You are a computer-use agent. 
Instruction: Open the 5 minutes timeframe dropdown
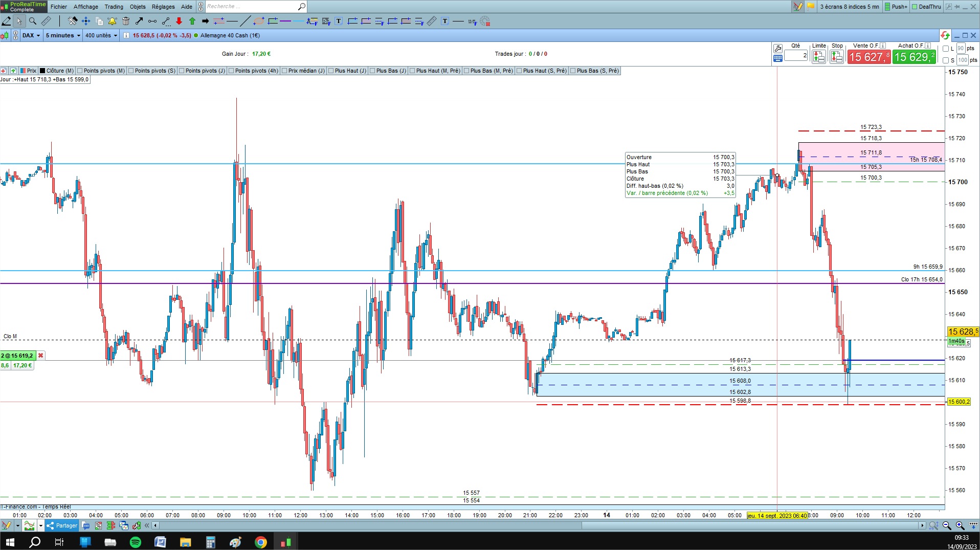(63, 35)
